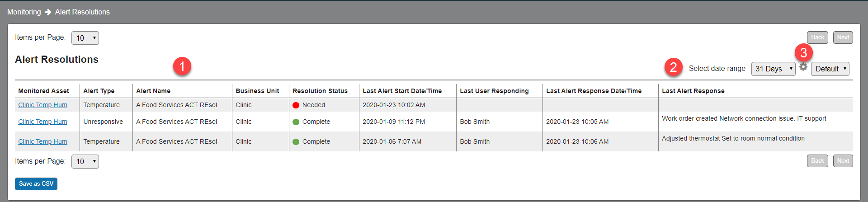Screen dimensions: 868x202
Task: Click the red number 2 callout marker
Action: pyautogui.click(x=673, y=67)
